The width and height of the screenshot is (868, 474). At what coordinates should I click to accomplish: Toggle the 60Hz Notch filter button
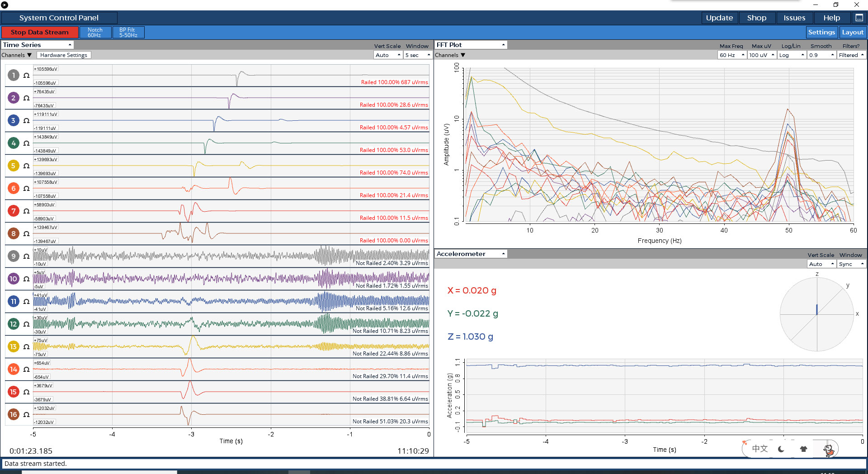click(x=95, y=32)
